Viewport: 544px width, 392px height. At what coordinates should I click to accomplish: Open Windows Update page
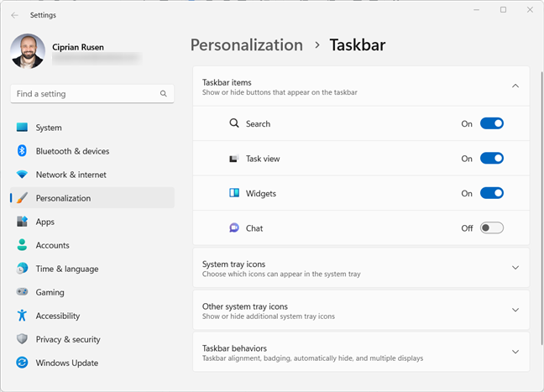92,363
